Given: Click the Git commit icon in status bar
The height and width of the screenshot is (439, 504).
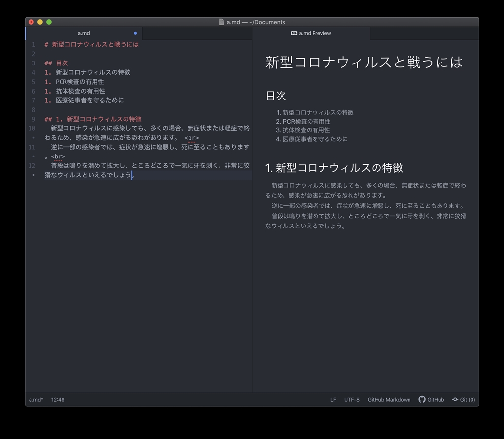Looking at the screenshot, I should [x=455, y=399].
